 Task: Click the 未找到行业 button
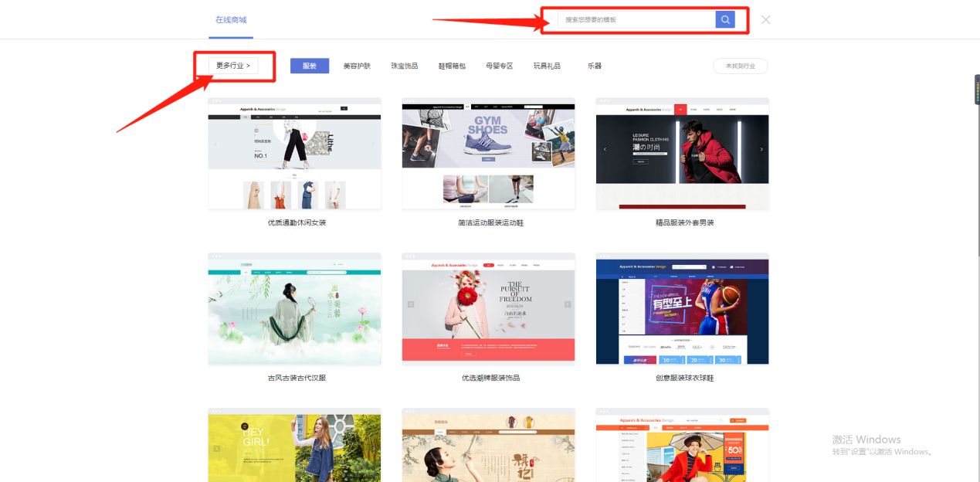(740, 66)
